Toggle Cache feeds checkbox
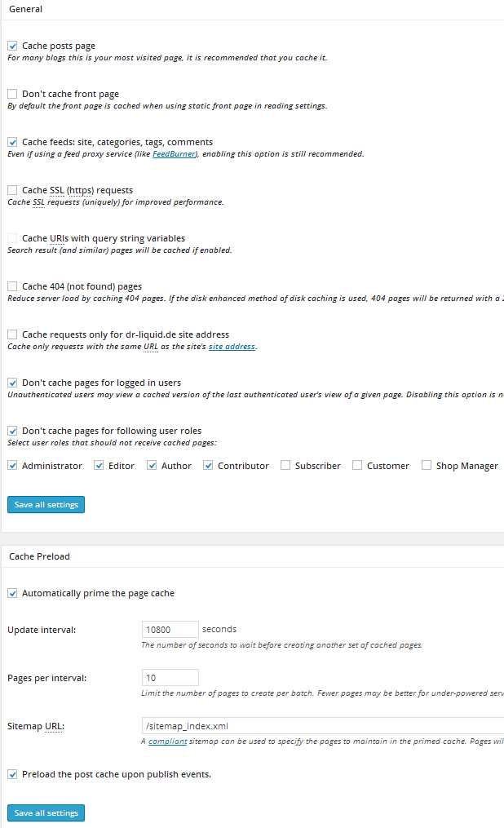Screen dimensions: 504x828 pos(12,142)
